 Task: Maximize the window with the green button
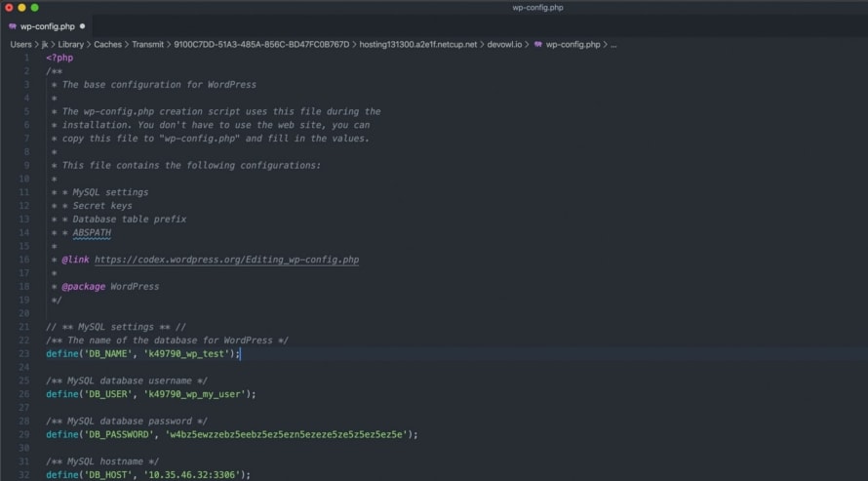[x=35, y=8]
